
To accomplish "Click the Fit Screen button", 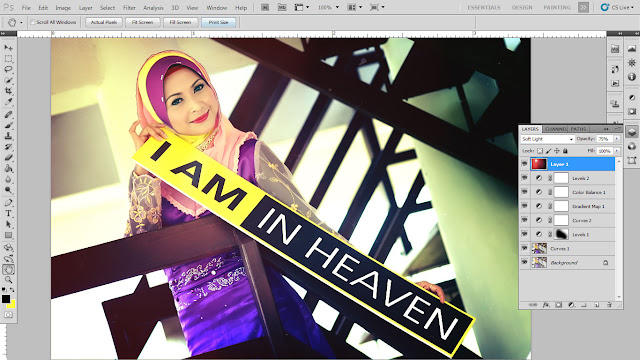I will [142, 22].
